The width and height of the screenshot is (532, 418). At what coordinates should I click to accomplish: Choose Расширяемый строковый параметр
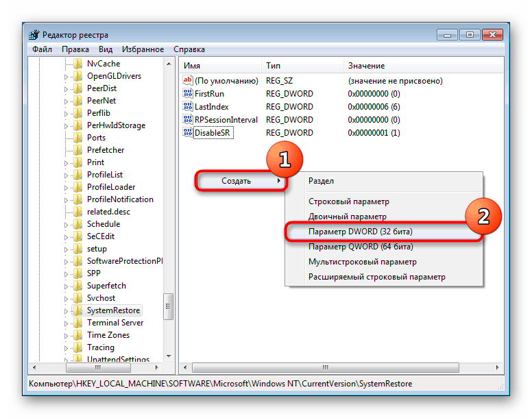click(x=384, y=277)
